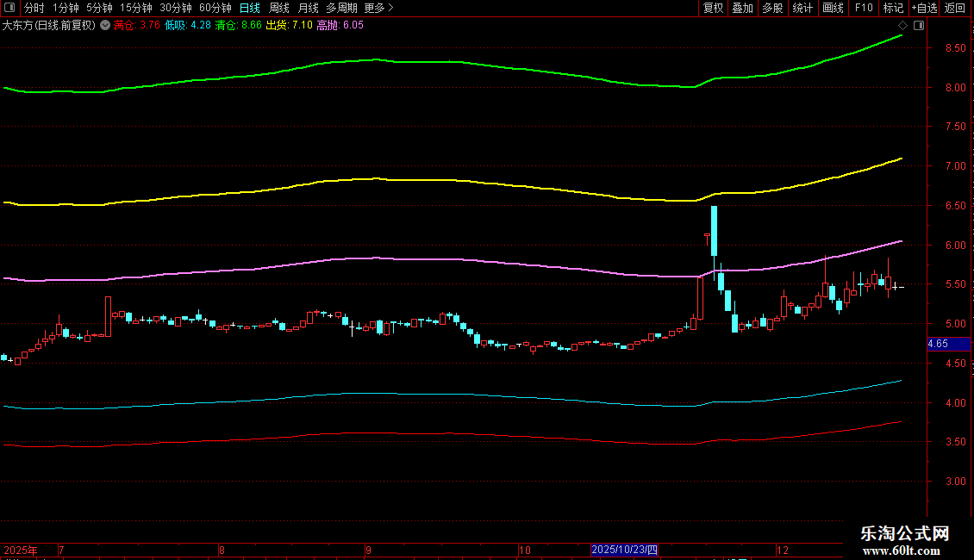
Task: Activate the 画线 drawing tools
Action: [833, 8]
